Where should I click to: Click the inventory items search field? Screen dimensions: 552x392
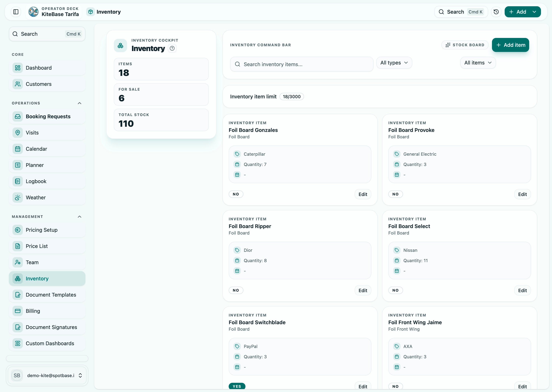[301, 64]
